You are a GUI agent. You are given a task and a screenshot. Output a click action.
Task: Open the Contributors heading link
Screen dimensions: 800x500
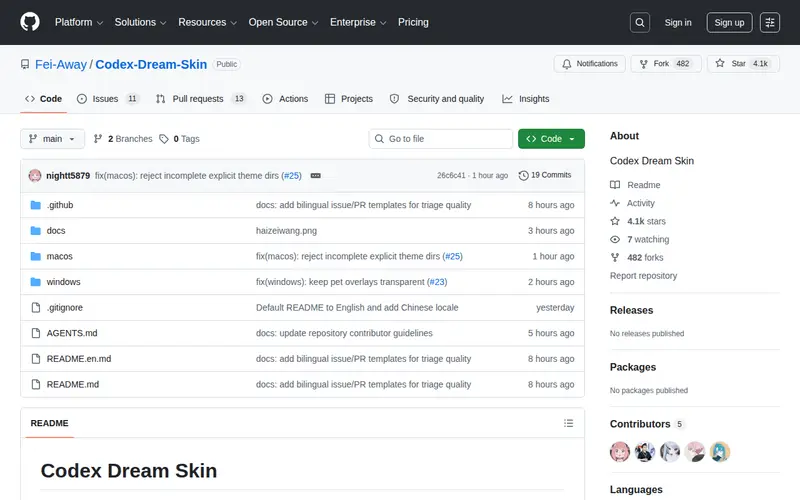[x=646, y=424]
